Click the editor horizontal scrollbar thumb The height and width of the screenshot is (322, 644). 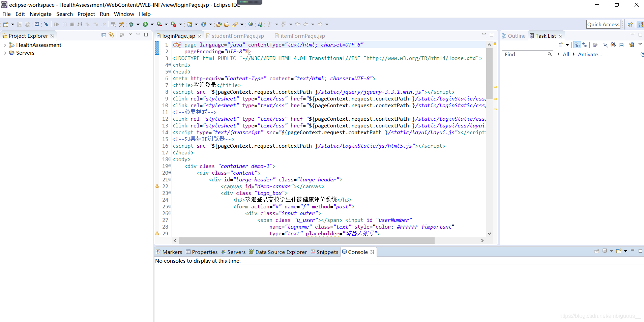[x=306, y=240]
